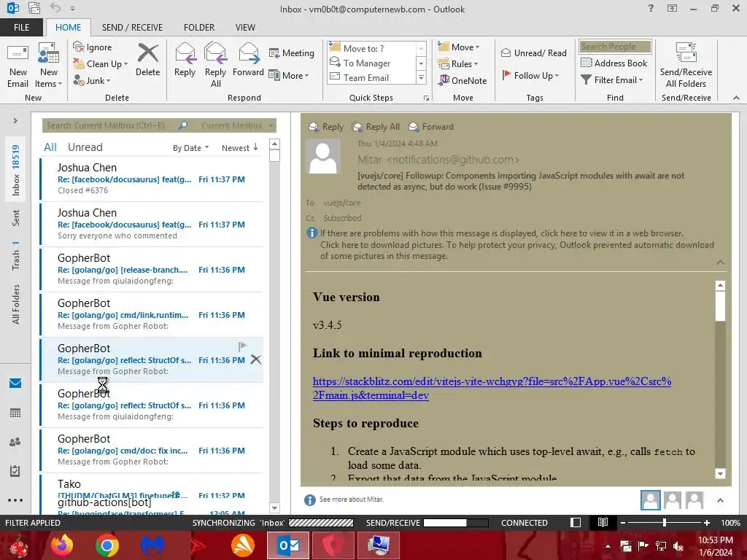Open the Move dropdown

pyautogui.click(x=459, y=47)
